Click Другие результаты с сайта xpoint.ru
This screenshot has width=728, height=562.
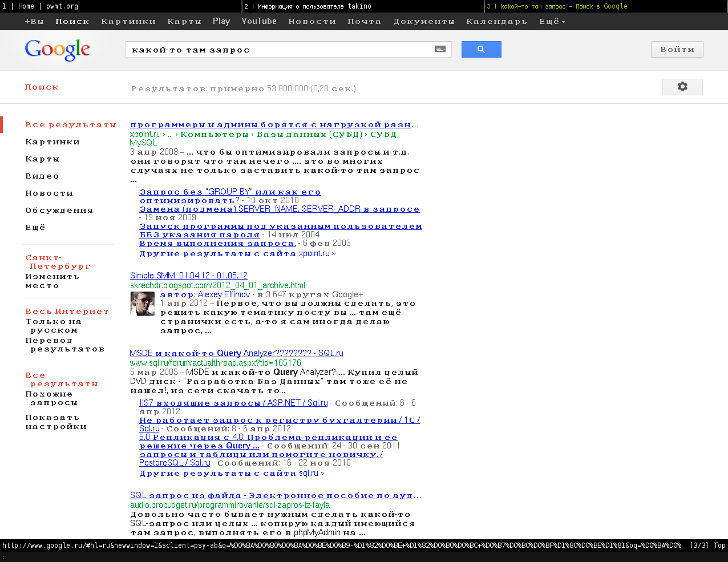pyautogui.click(x=237, y=254)
